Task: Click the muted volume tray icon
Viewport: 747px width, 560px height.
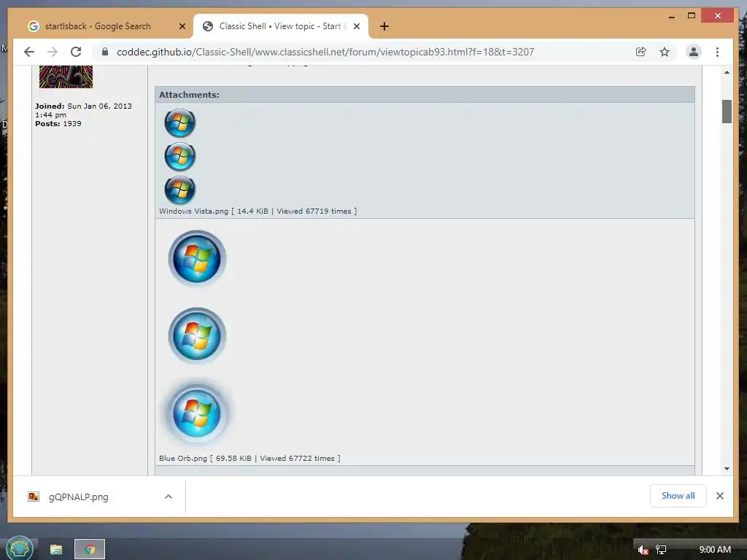Action: pyautogui.click(x=643, y=550)
